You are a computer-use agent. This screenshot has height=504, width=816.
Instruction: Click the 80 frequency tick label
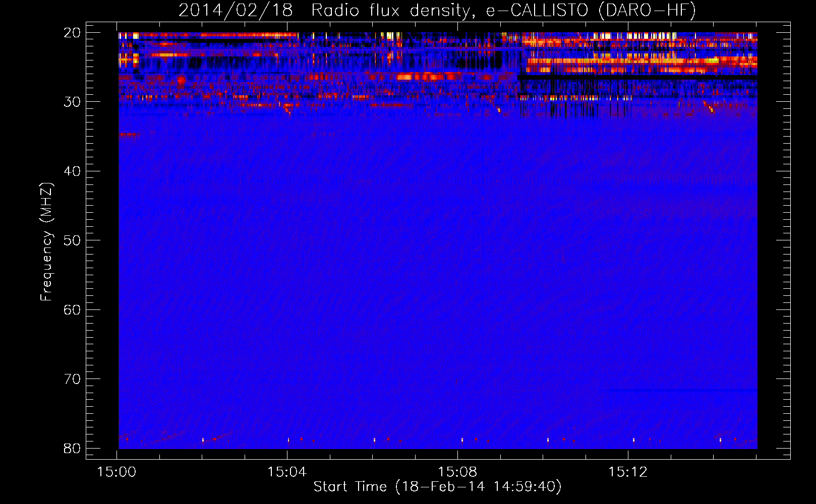point(72,449)
